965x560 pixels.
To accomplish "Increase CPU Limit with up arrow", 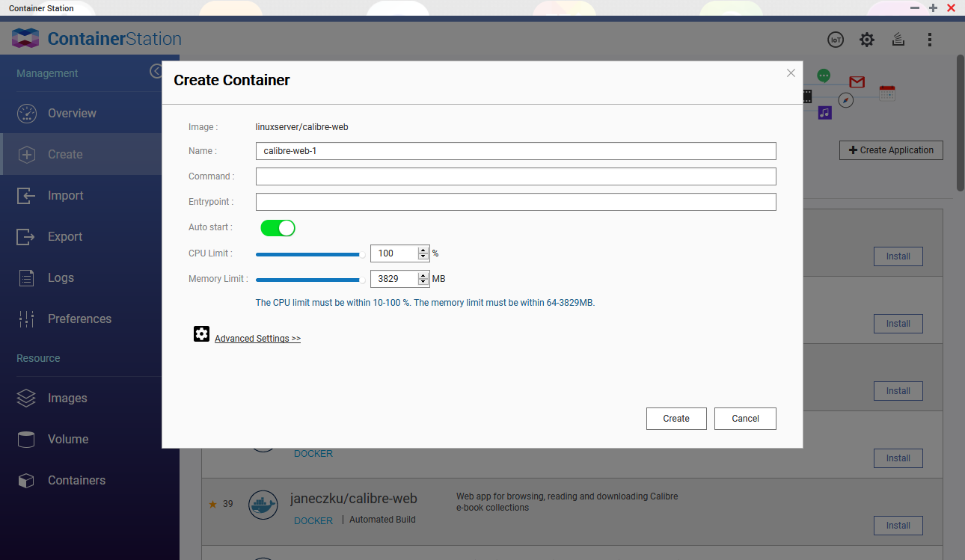I will pos(423,250).
